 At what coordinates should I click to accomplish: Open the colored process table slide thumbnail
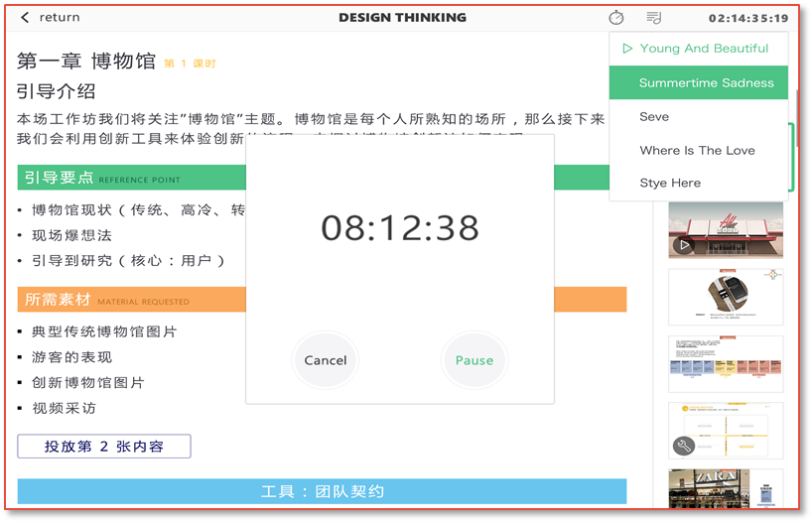point(725,364)
